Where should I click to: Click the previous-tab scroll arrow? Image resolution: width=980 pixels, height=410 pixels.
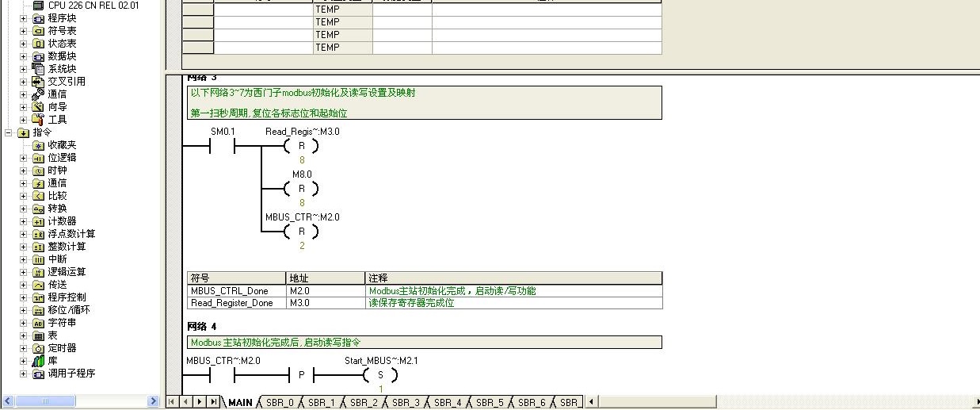(186, 402)
